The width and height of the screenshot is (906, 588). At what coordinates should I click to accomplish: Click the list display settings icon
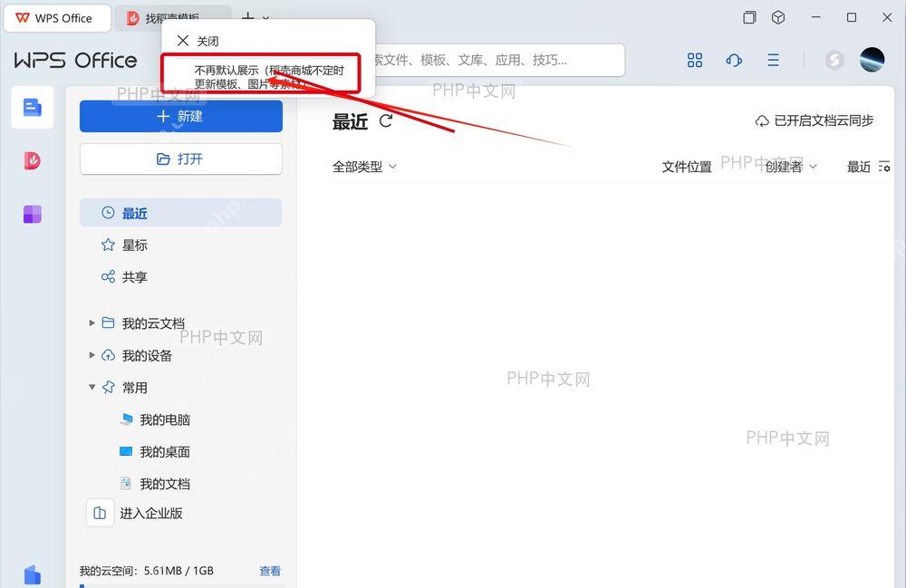pyautogui.click(x=884, y=167)
